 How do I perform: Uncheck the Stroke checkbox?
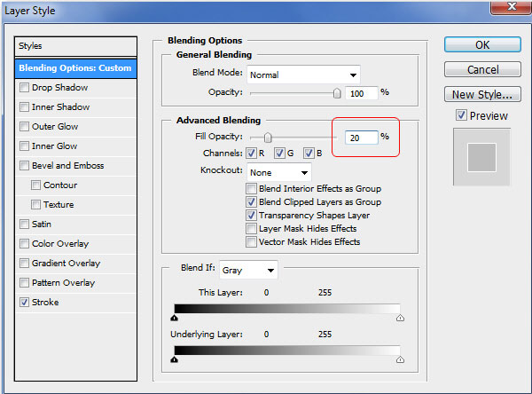click(24, 303)
